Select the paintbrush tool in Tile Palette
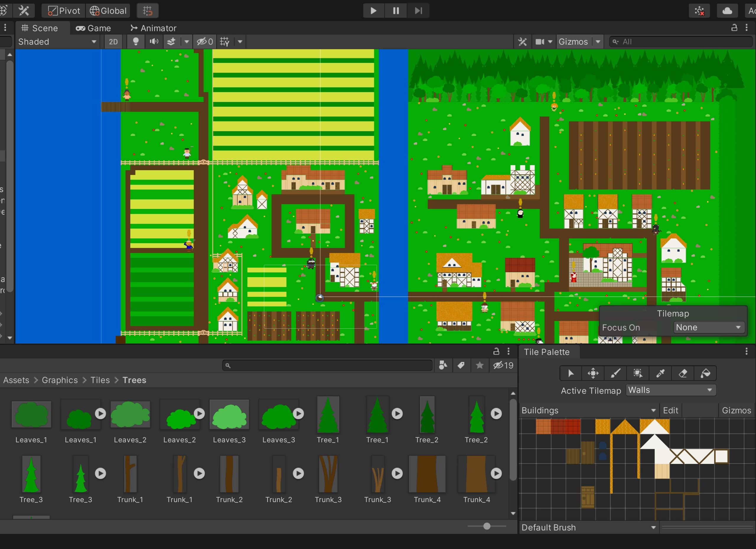This screenshot has width=756, height=549. (615, 373)
